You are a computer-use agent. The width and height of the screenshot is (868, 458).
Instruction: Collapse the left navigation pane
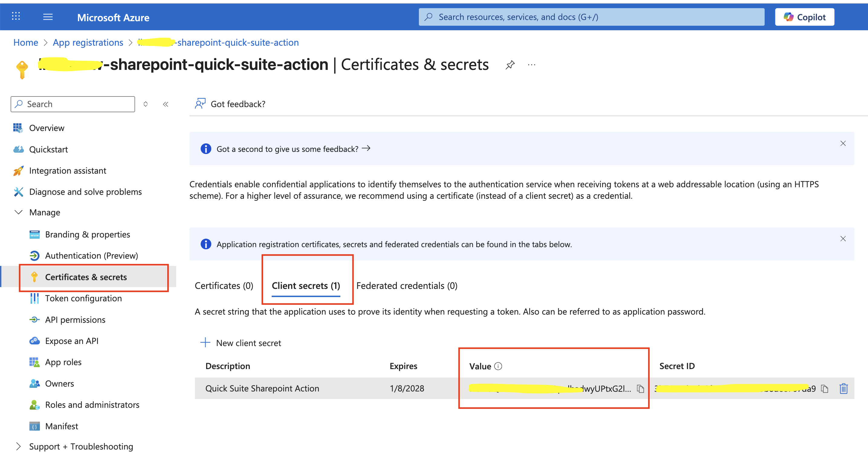(165, 104)
